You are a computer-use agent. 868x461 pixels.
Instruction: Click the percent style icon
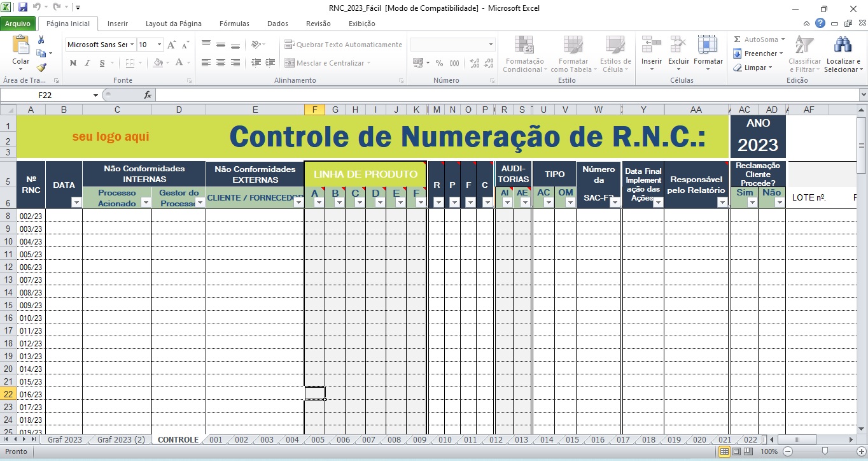tap(439, 63)
